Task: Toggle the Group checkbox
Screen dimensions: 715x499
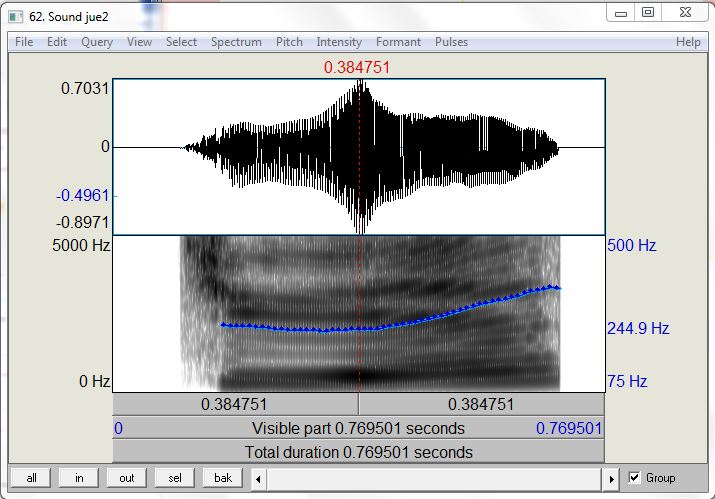Action: coord(634,478)
